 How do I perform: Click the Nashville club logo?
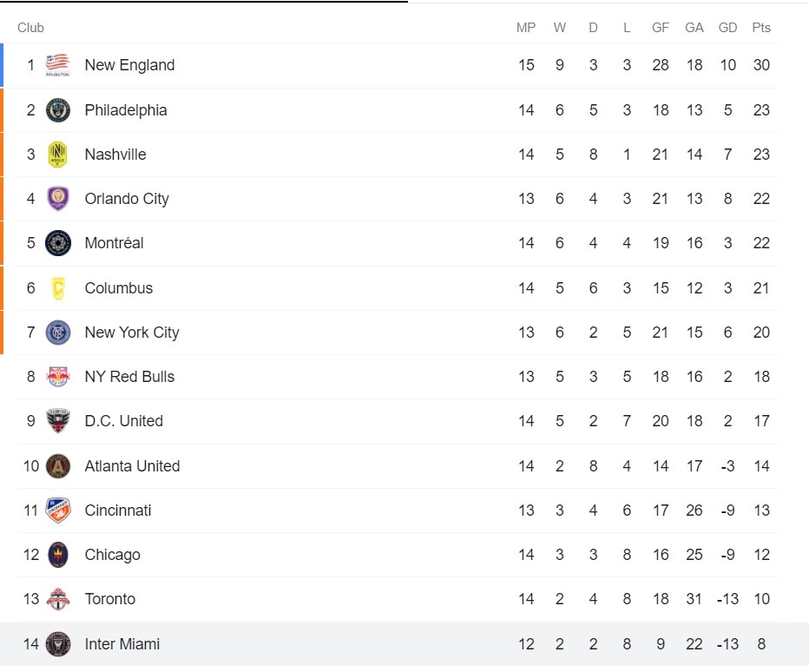58,155
